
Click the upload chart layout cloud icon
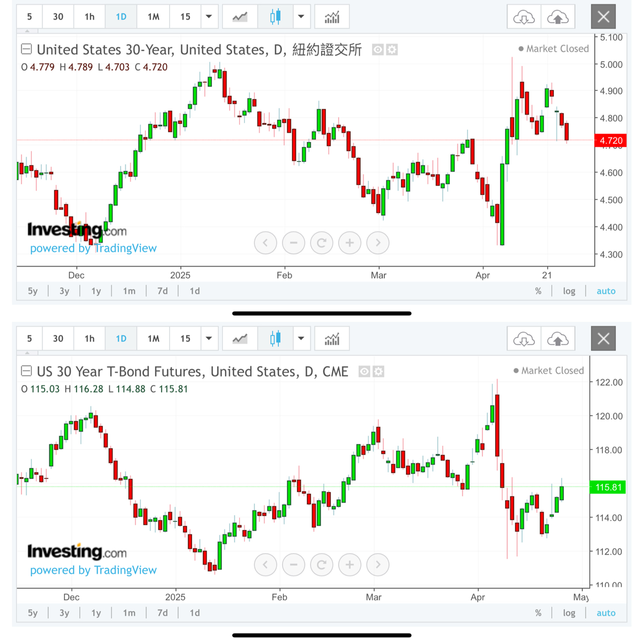[558, 17]
